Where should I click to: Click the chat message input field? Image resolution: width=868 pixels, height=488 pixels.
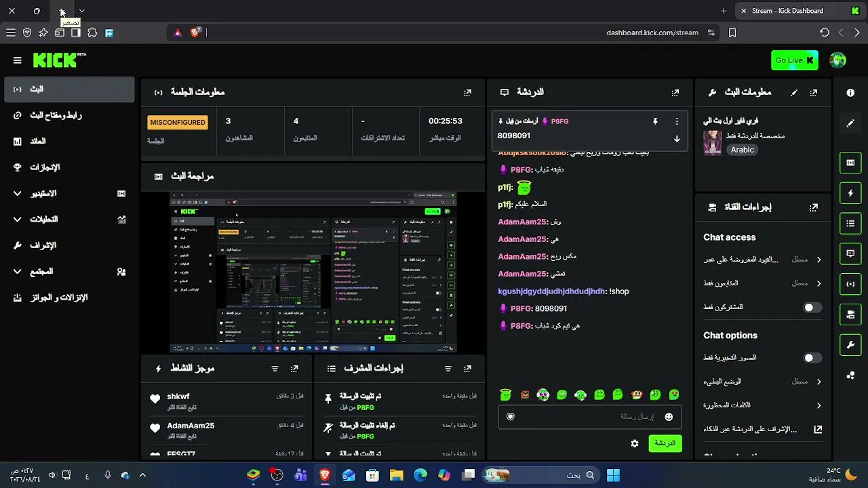[589, 417]
